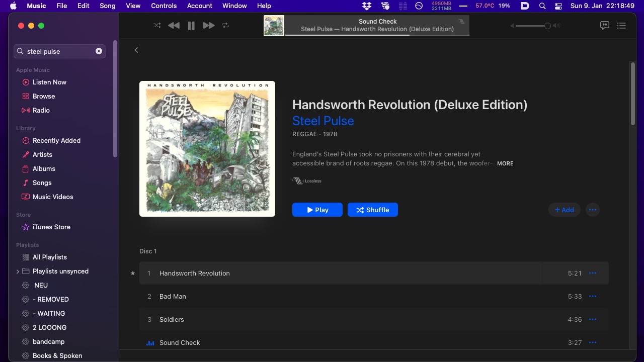
Task: Play the album
Action: pos(317,210)
